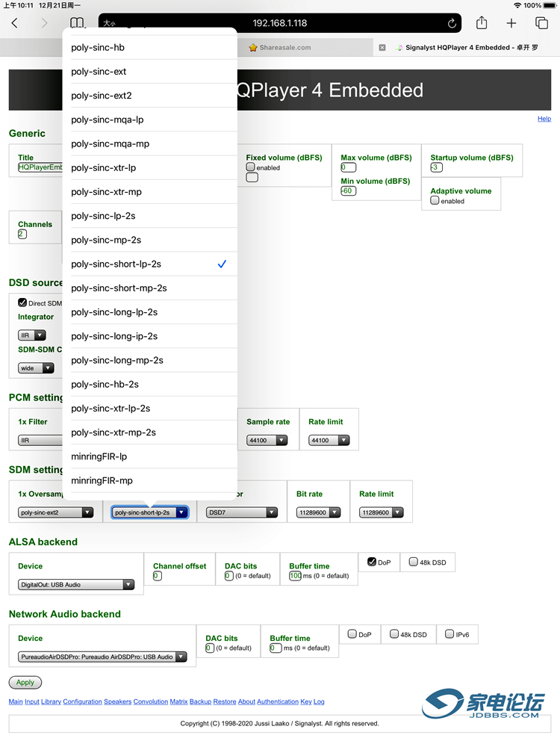Go forward in Safari
Viewport: 560px width, 747px height.
point(44,23)
